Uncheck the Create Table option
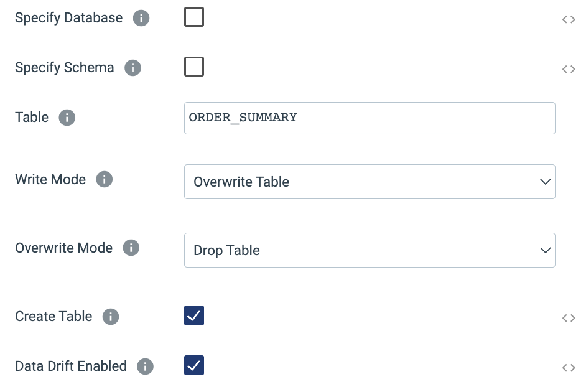 193,315
